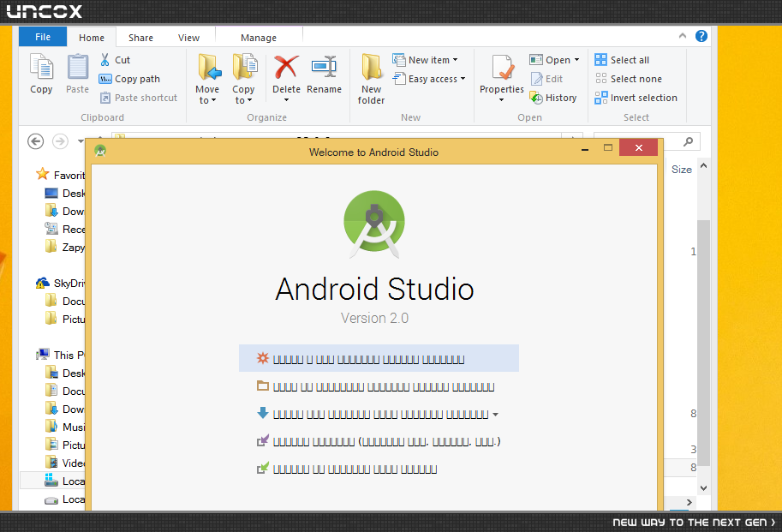This screenshot has width=782, height=532.
Task: Select Music folder under This PC
Action: pyautogui.click(x=65, y=427)
